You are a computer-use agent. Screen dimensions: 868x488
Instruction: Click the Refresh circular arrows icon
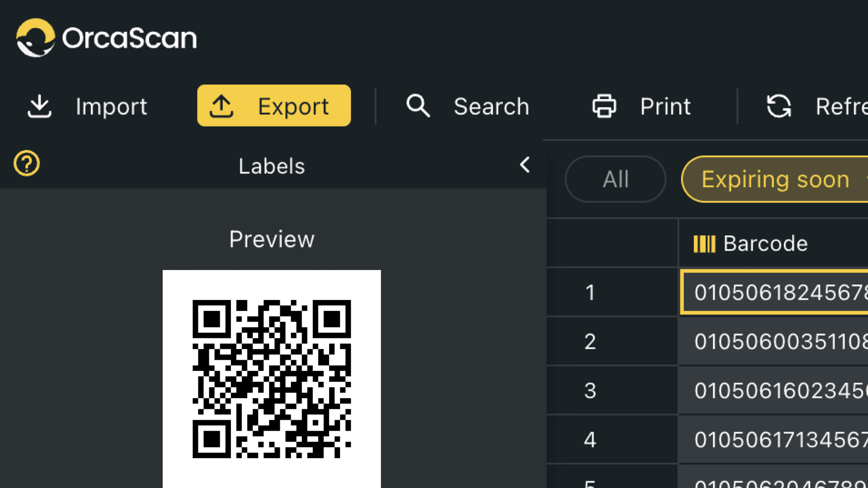[x=779, y=106]
